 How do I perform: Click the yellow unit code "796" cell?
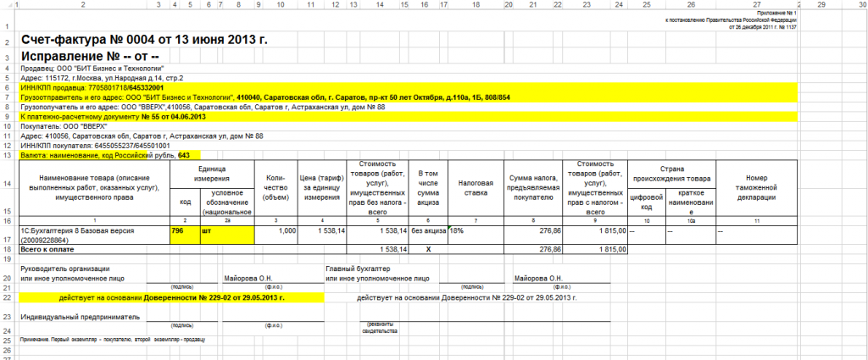click(178, 230)
